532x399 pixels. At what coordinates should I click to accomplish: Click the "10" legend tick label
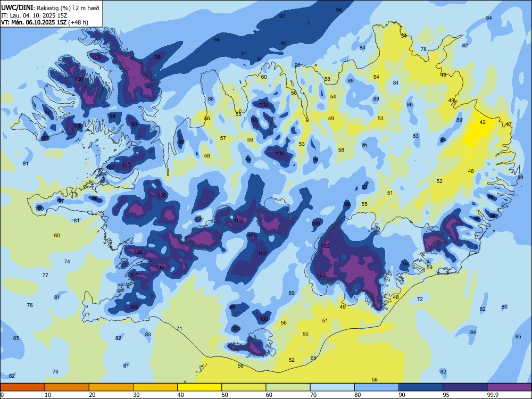pyautogui.click(x=48, y=395)
